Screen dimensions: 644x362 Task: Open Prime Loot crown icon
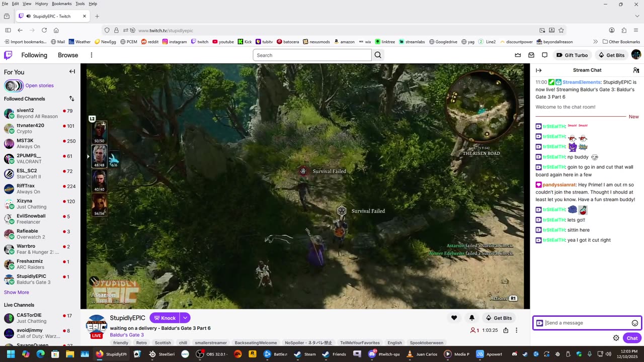pos(518,55)
